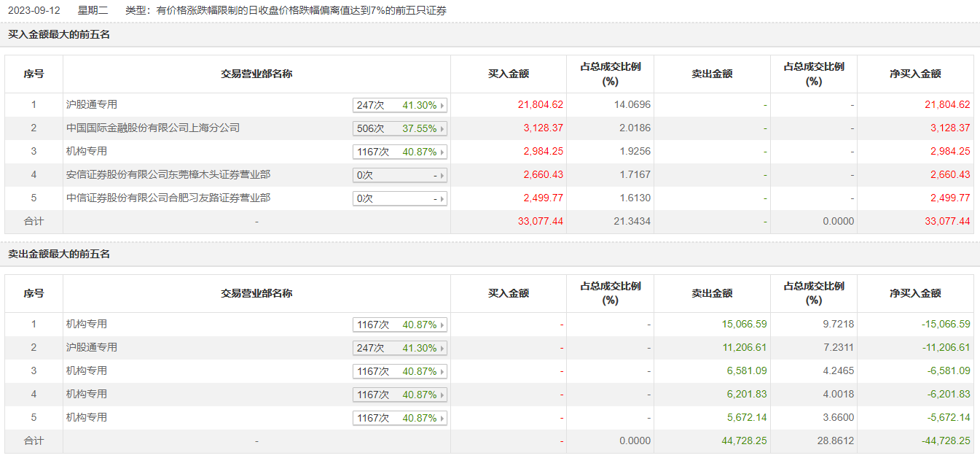Click the 44,728.25 total sell amount

coord(744,441)
